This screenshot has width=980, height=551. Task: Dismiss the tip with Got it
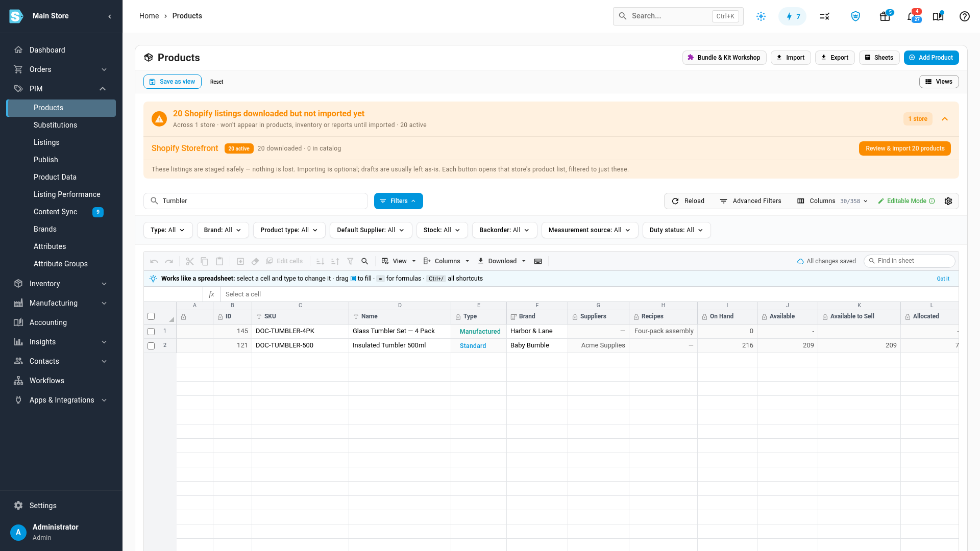point(943,279)
